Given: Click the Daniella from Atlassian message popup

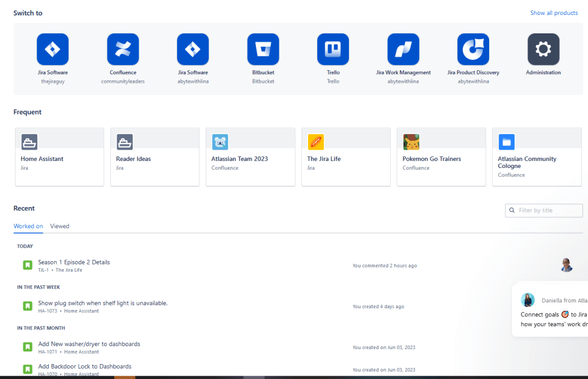Looking at the screenshot, I should [x=553, y=309].
